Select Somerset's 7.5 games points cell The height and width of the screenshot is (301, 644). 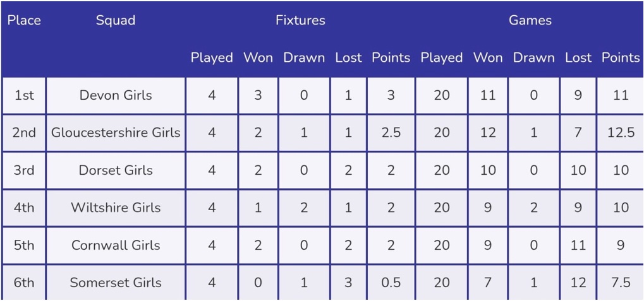click(621, 283)
